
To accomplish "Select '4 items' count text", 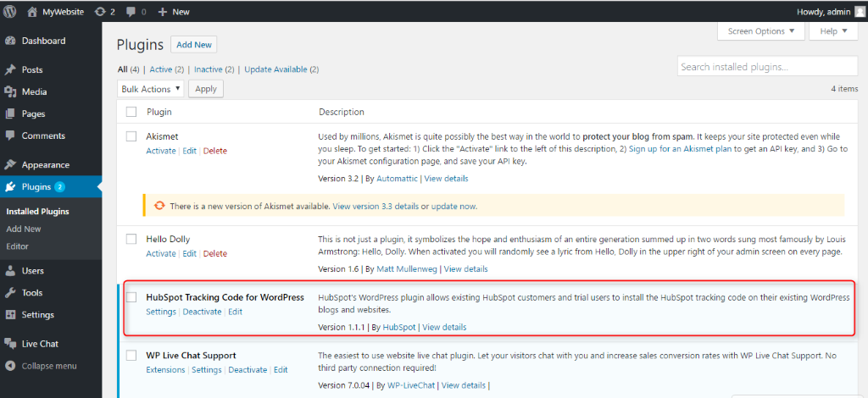I will tap(845, 88).
